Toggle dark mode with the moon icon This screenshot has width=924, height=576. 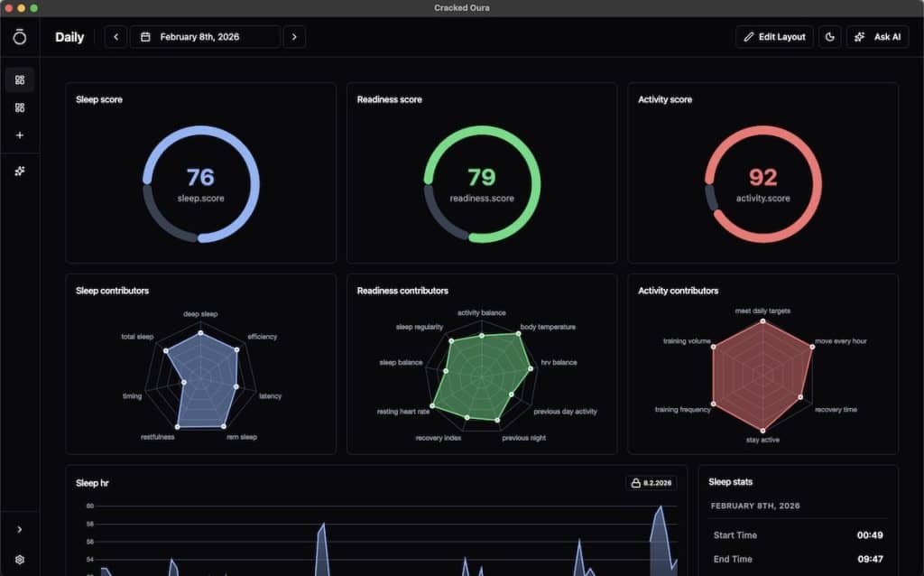(x=829, y=37)
